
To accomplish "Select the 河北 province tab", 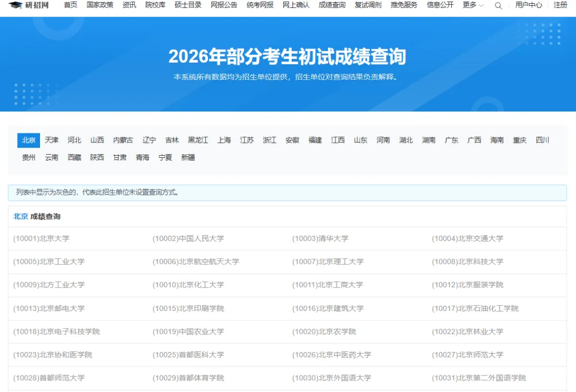I will [x=74, y=140].
